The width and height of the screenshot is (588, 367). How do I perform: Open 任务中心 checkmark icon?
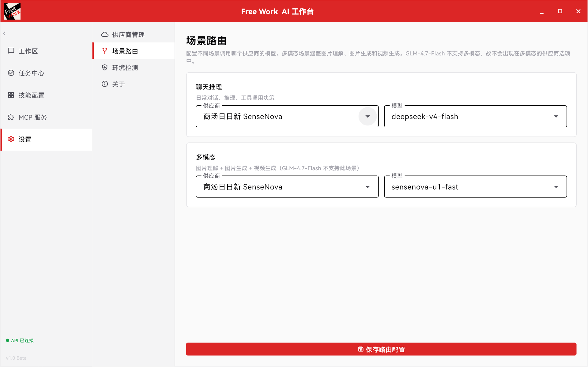pos(11,73)
